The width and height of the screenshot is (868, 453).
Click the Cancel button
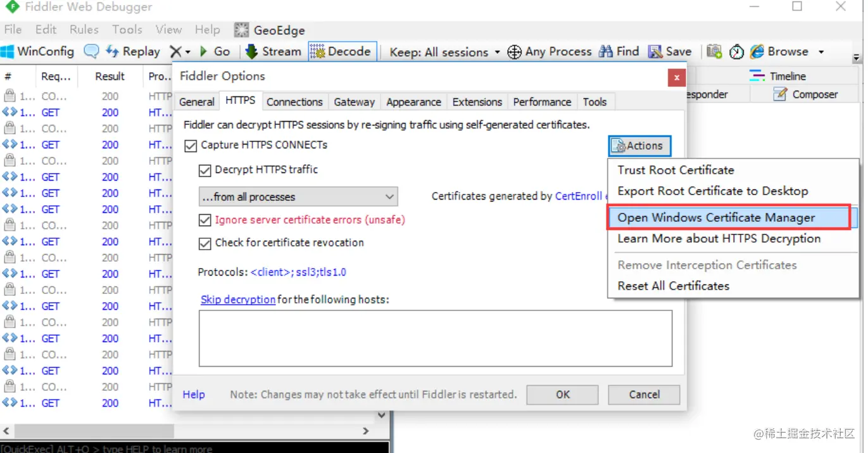click(644, 395)
